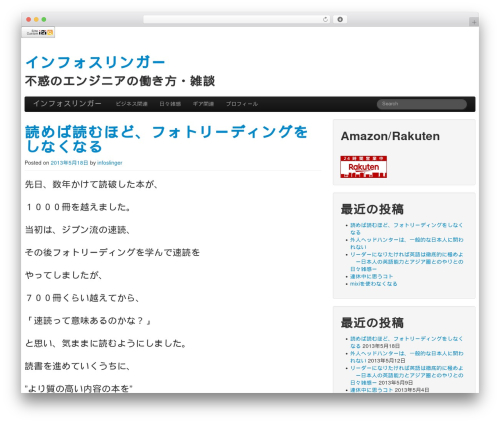Click the line その後フォトリーディングを学んで速読を

pyautogui.click(x=112, y=252)
